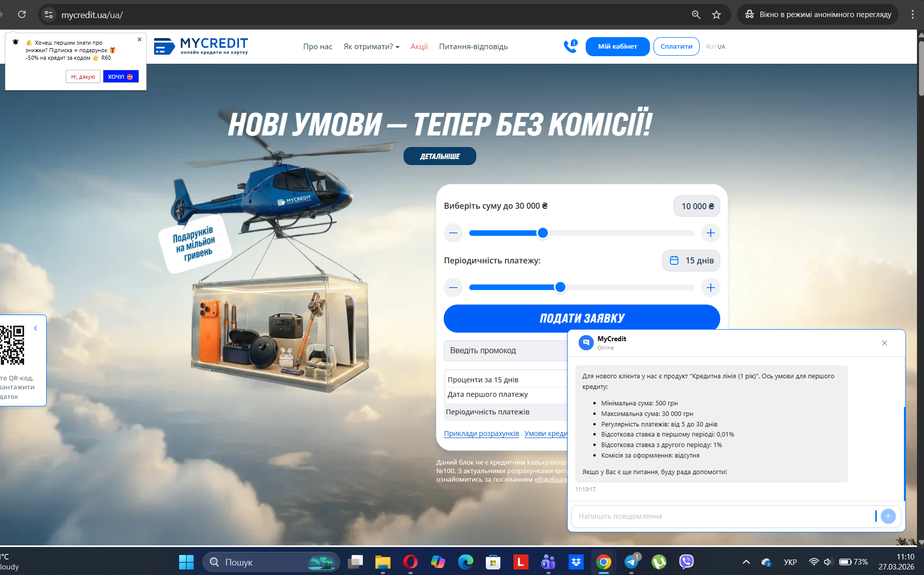Switch site language to RU

[710, 47]
